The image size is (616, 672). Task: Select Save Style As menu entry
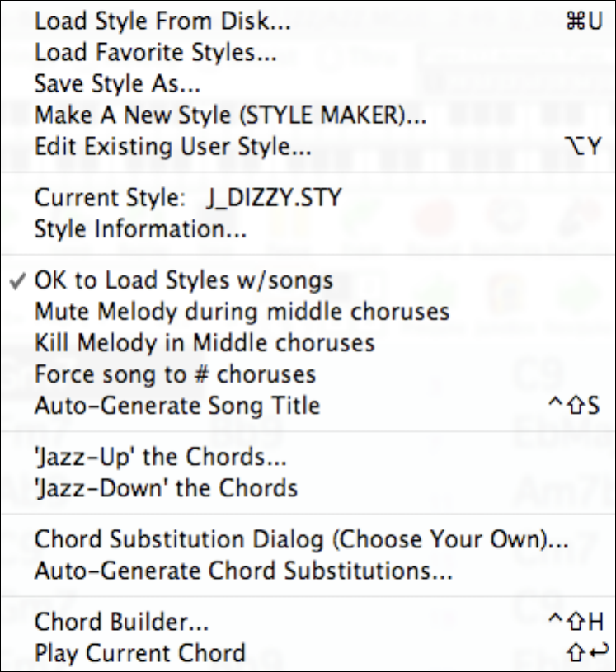pyautogui.click(x=119, y=85)
